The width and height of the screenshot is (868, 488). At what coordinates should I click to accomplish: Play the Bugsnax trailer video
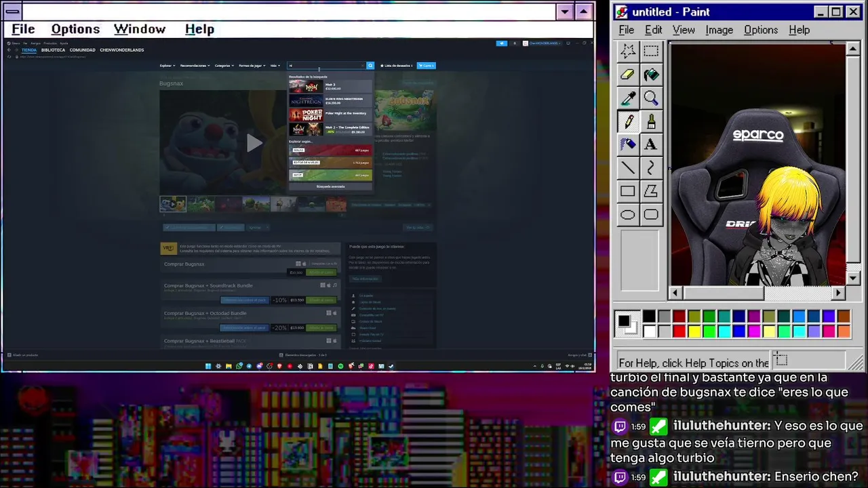click(x=254, y=142)
